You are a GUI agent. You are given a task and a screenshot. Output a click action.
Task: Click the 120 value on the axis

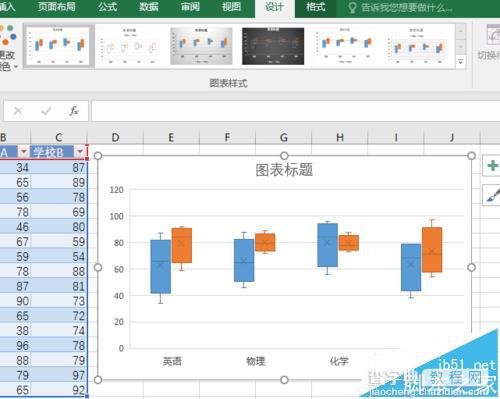(x=116, y=190)
